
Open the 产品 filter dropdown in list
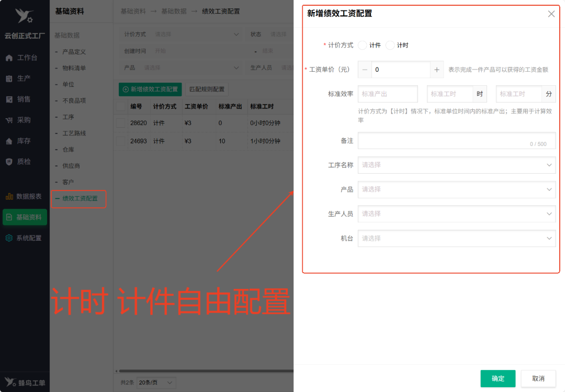tap(180, 68)
